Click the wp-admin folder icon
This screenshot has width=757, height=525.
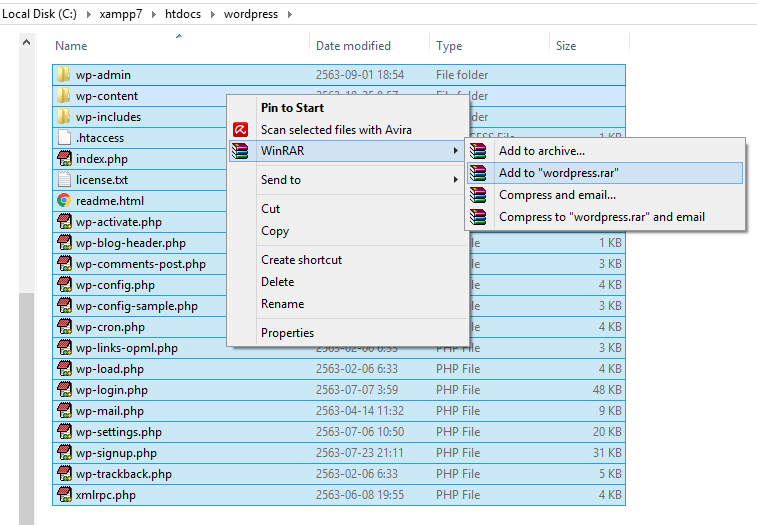(64, 75)
